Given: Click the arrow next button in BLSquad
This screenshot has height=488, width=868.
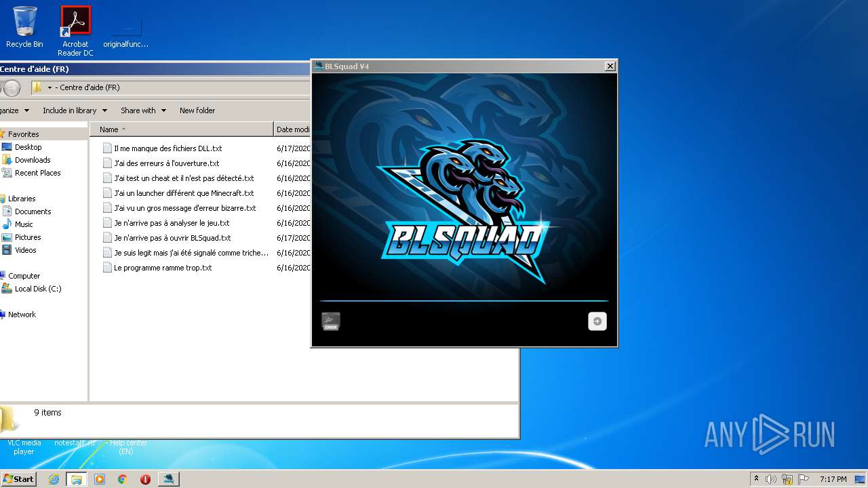Looking at the screenshot, I should [x=597, y=321].
